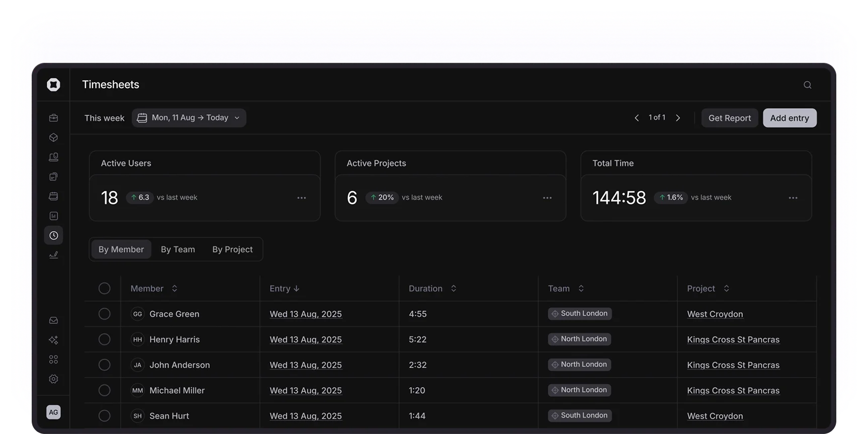Click the Get Report button
The image size is (868, 434).
tap(730, 118)
